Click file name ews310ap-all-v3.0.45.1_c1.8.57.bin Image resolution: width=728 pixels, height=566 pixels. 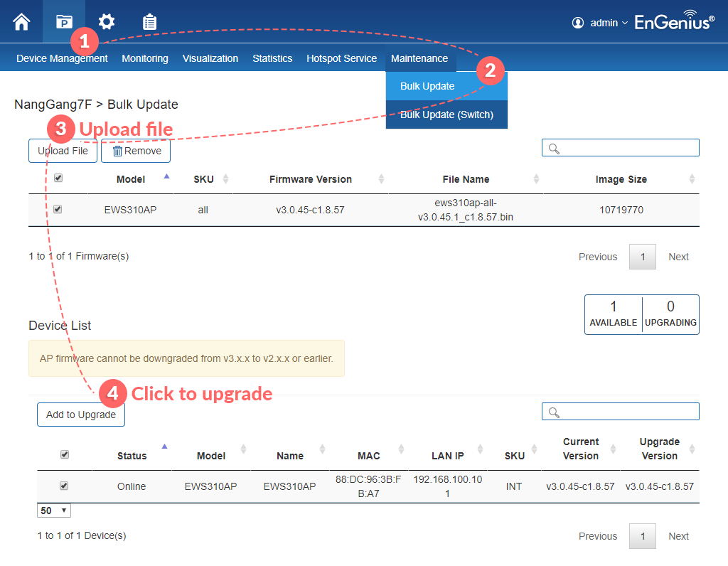coord(466,210)
